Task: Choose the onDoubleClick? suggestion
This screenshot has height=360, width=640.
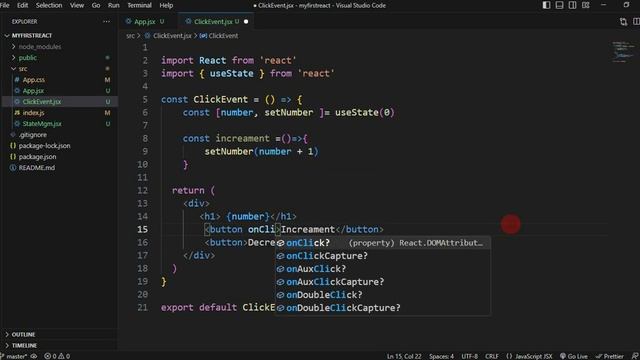Action: pos(383,295)
